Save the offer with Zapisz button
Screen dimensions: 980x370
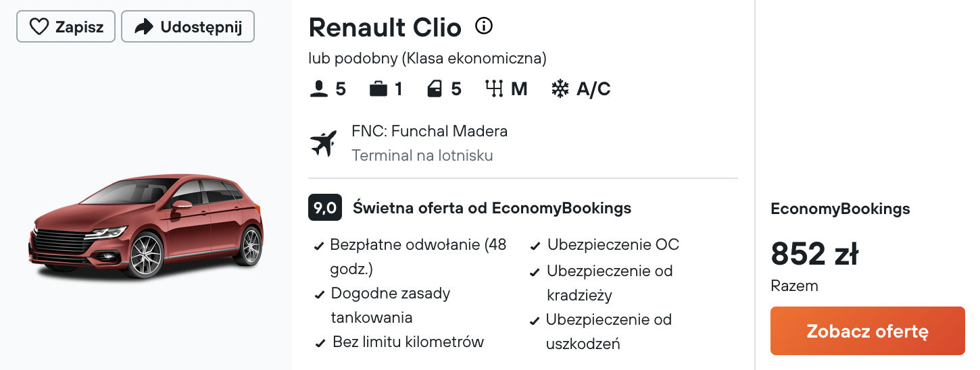[66, 27]
